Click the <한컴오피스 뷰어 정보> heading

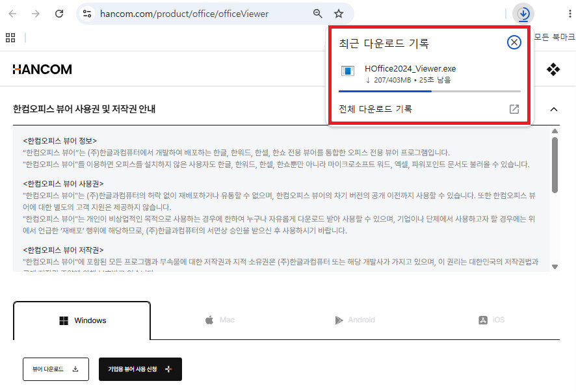tap(60, 140)
